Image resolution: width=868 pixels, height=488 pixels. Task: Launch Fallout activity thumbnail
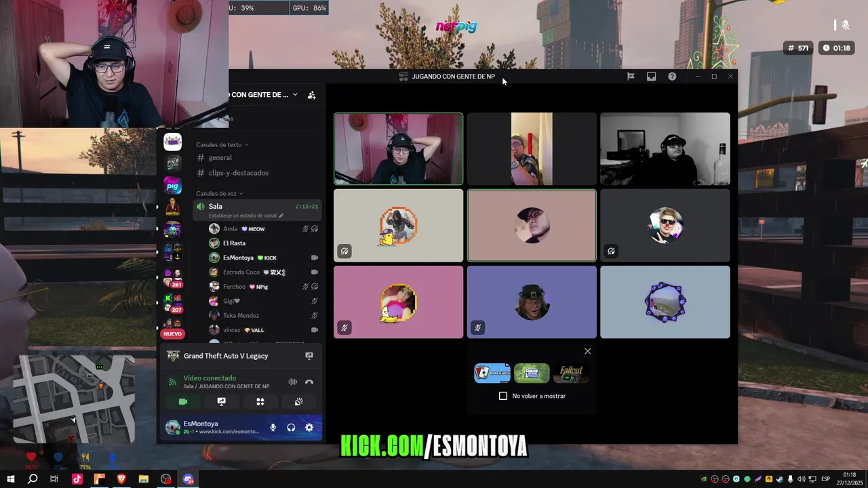click(x=571, y=373)
